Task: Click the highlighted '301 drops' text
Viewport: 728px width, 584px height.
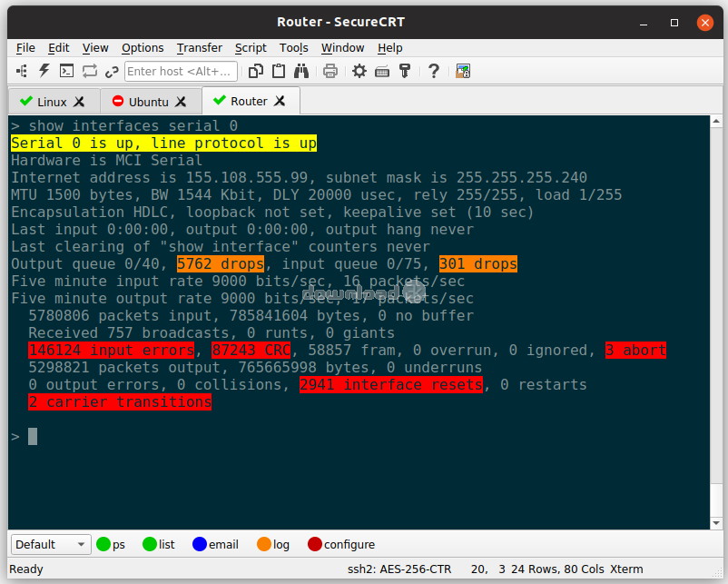Action: click(478, 264)
